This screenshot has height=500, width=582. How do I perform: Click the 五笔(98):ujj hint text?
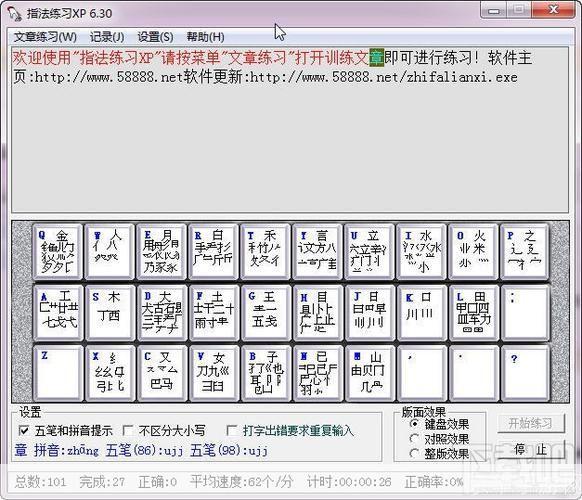[x=229, y=451]
